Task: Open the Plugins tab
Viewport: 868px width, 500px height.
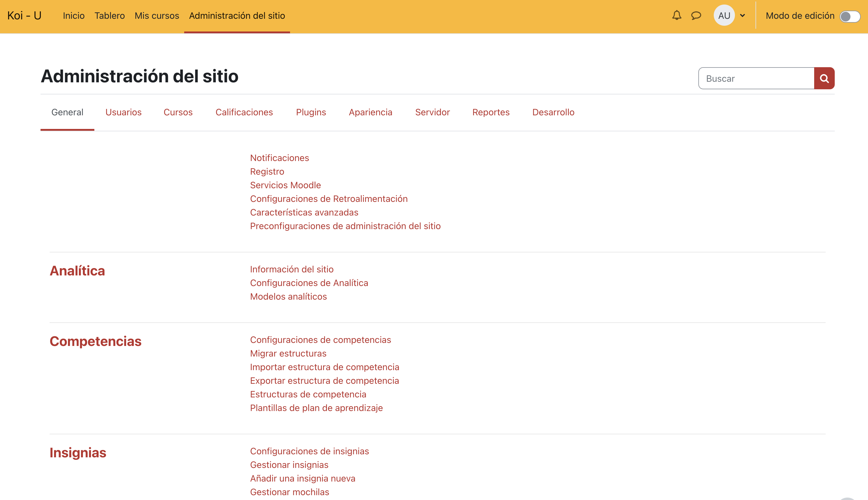Action: 311,112
